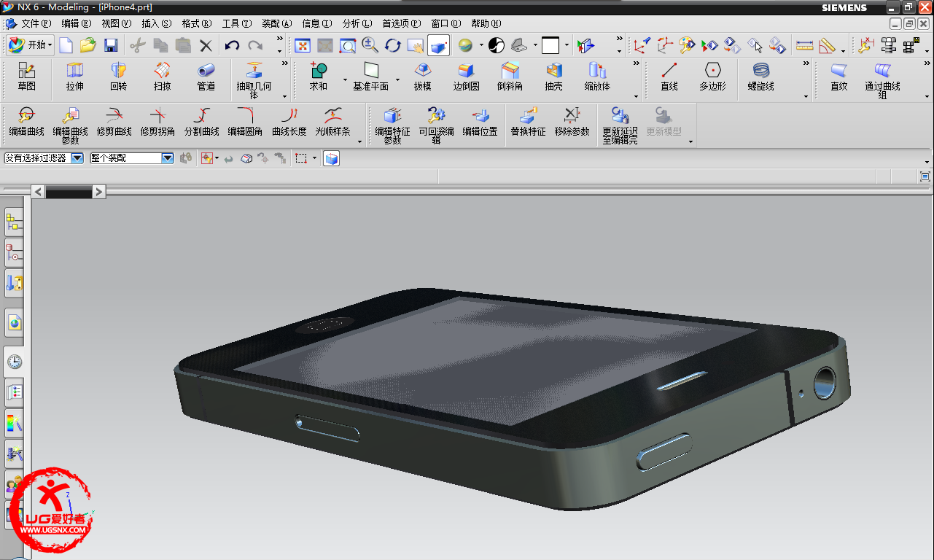Open the 编辑(E) menu
934x560 pixels.
click(x=77, y=24)
